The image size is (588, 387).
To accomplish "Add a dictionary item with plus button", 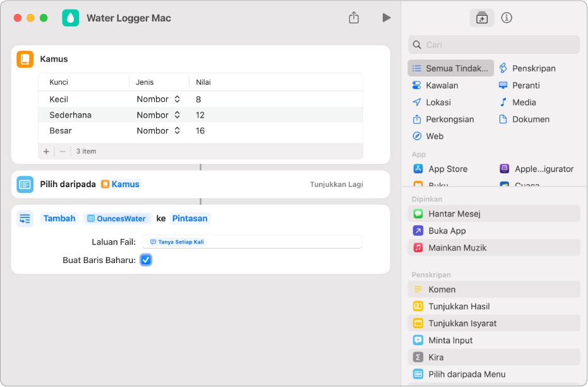I will tap(46, 151).
